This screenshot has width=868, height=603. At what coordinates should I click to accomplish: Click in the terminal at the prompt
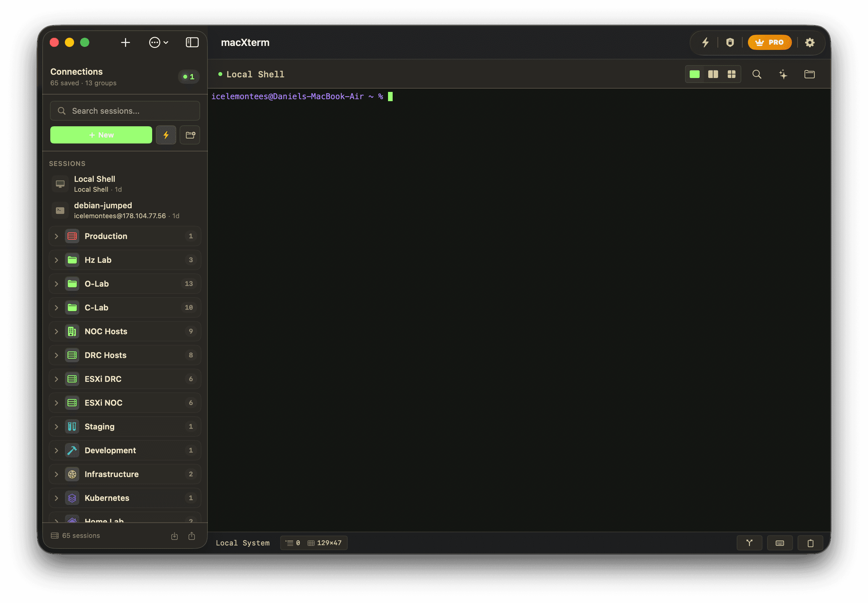tap(390, 97)
